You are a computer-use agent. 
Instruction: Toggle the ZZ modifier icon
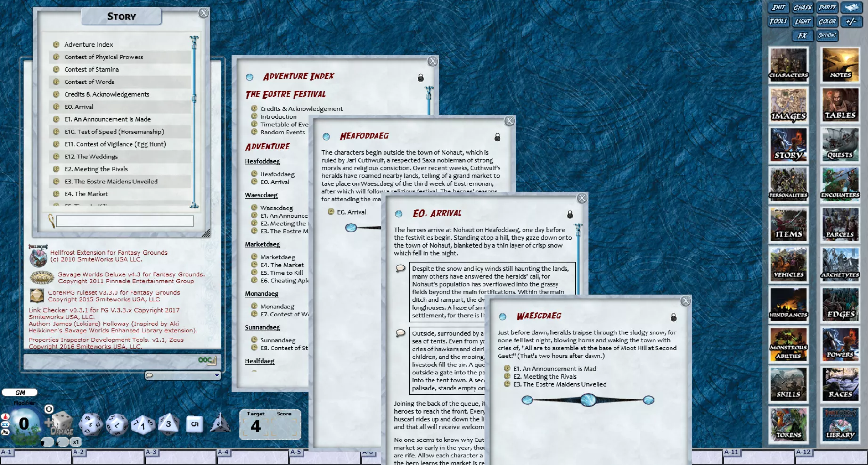click(5, 424)
